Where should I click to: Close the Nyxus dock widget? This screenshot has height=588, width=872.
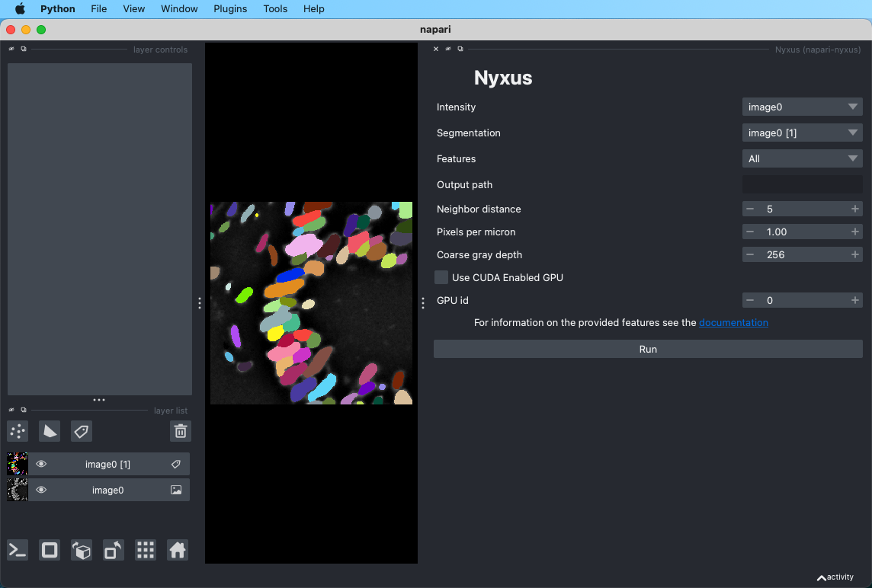point(436,49)
